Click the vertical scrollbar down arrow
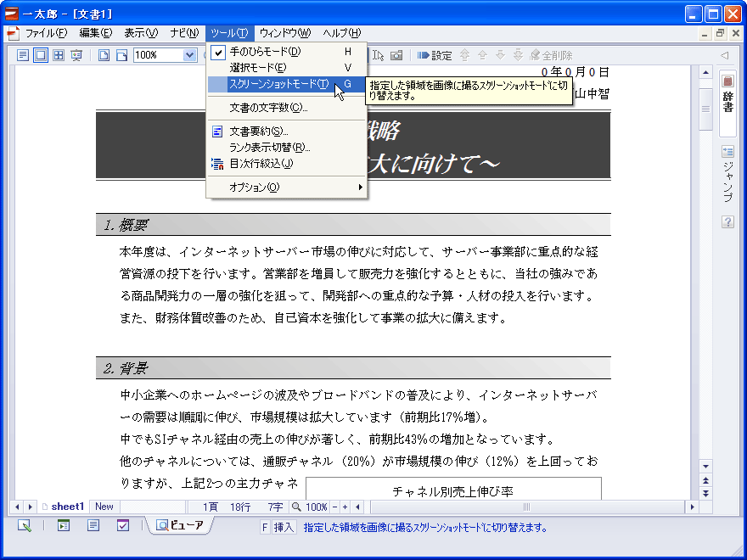Image resolution: width=747 pixels, height=560 pixels. pyautogui.click(x=705, y=468)
